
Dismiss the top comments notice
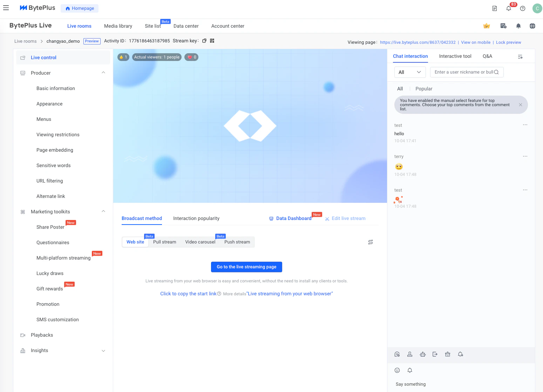(x=521, y=105)
